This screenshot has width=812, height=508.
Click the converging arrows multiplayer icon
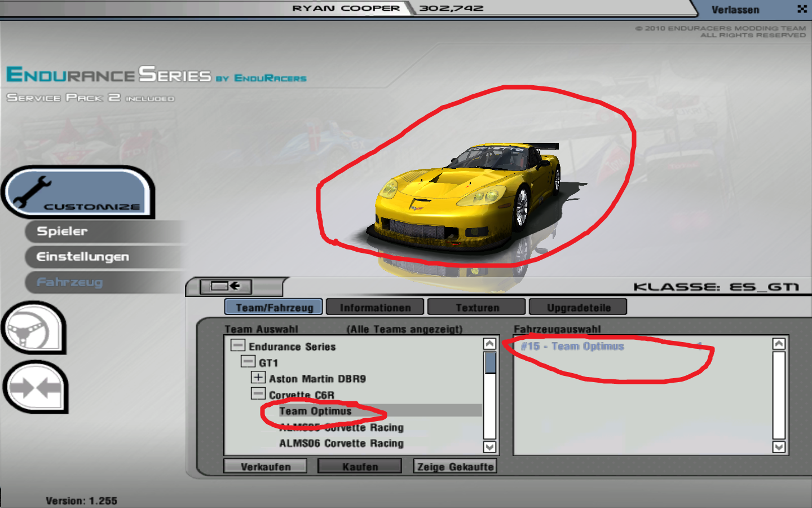pyautogui.click(x=35, y=388)
